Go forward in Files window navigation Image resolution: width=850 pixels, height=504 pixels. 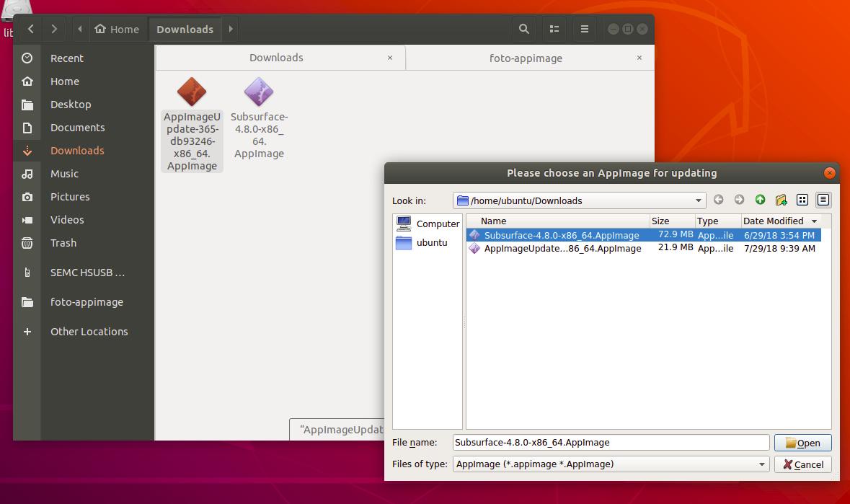(x=53, y=29)
